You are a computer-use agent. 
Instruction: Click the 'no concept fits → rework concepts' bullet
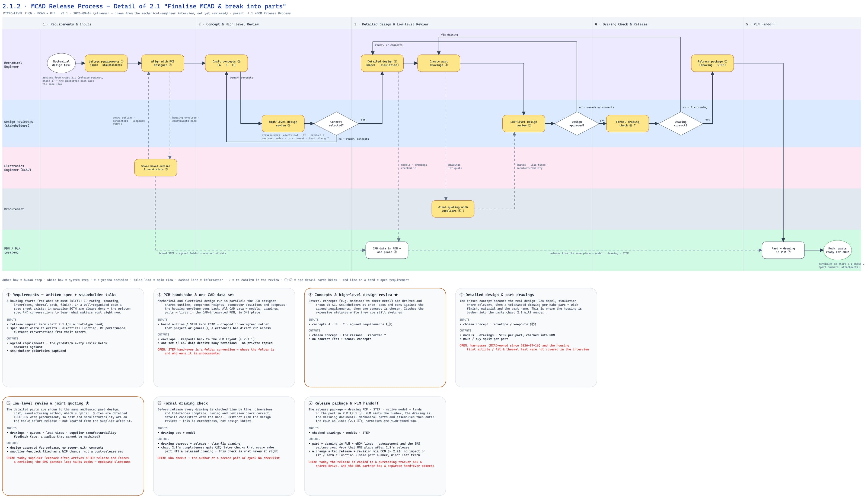[x=340, y=339]
